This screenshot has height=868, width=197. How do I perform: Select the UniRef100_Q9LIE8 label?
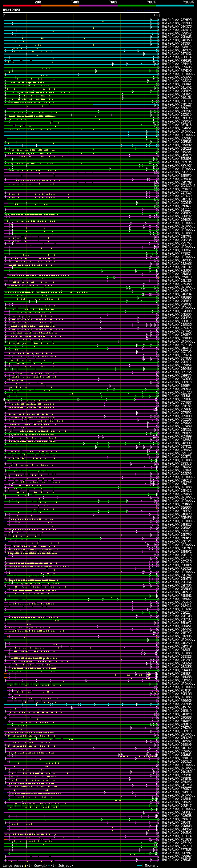pyautogui.click(x=177, y=101)
